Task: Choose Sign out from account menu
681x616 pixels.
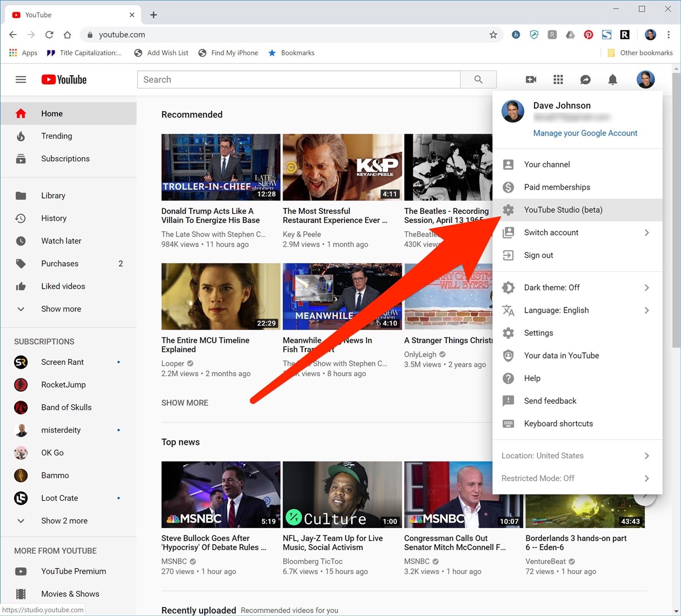Action: pyautogui.click(x=538, y=255)
